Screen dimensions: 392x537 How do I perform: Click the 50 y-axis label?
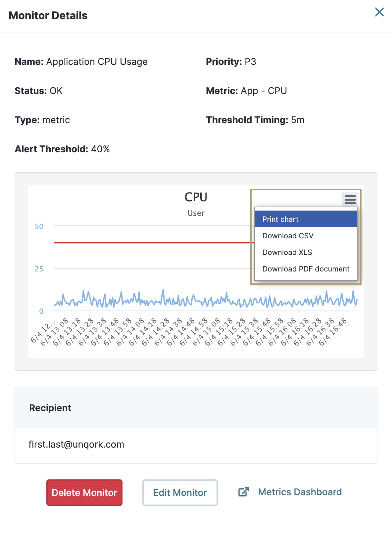39,227
